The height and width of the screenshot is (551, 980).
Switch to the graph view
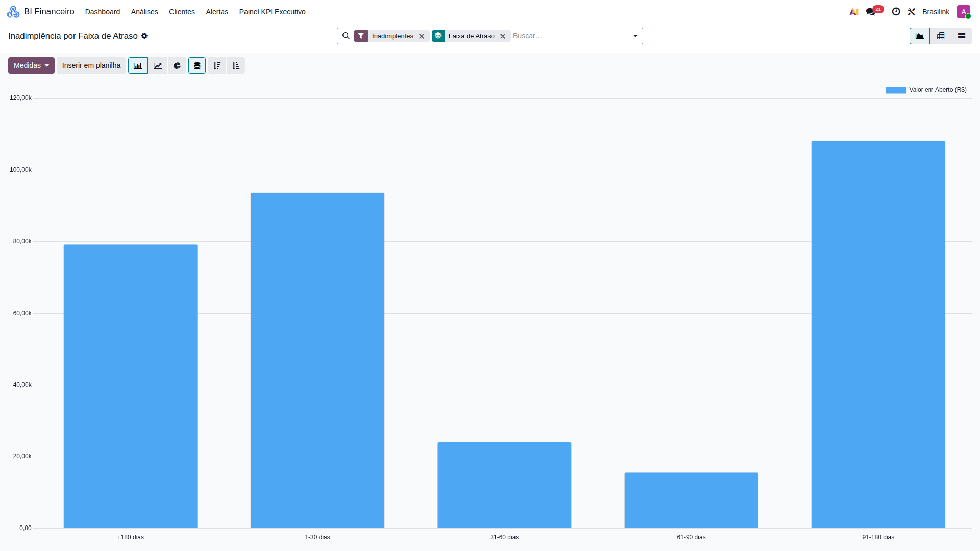(x=920, y=36)
